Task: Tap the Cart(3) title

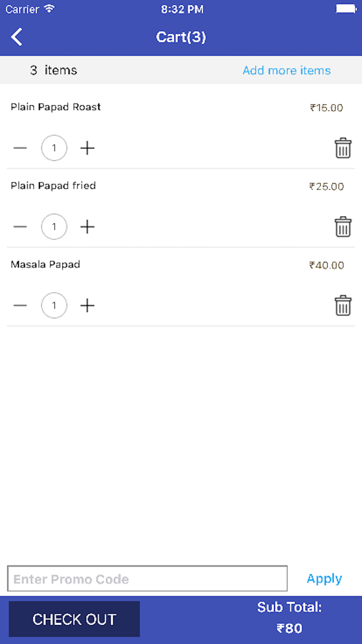Action: pyautogui.click(x=181, y=37)
